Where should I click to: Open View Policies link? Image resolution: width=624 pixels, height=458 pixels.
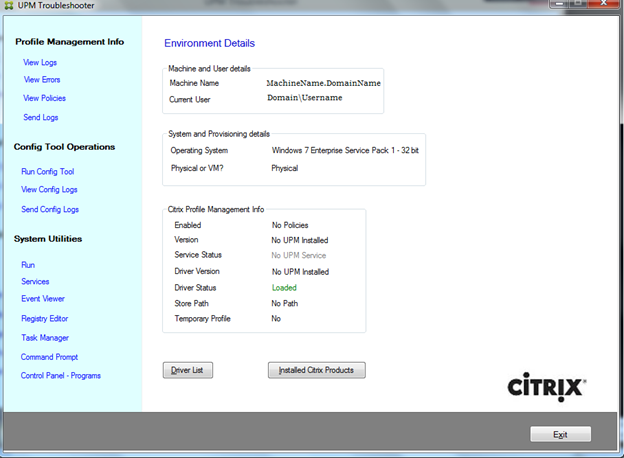pyautogui.click(x=44, y=98)
